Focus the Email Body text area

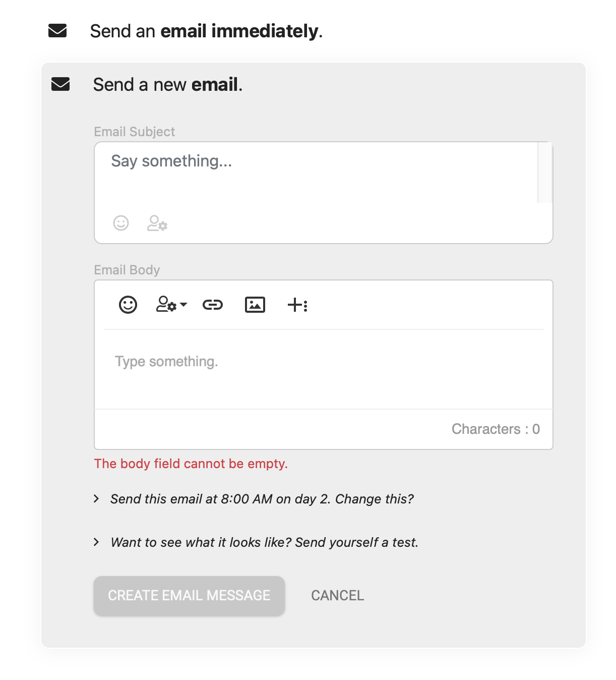point(324,369)
